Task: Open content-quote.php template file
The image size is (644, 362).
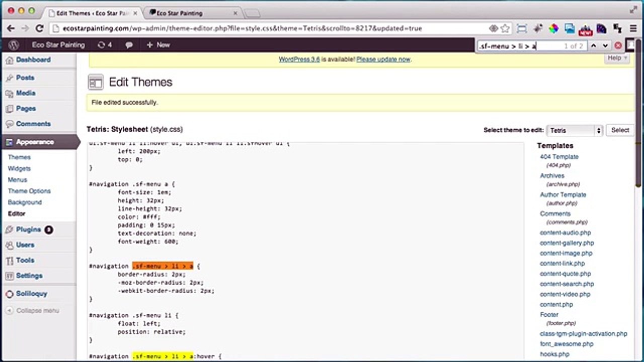Action: (566, 274)
